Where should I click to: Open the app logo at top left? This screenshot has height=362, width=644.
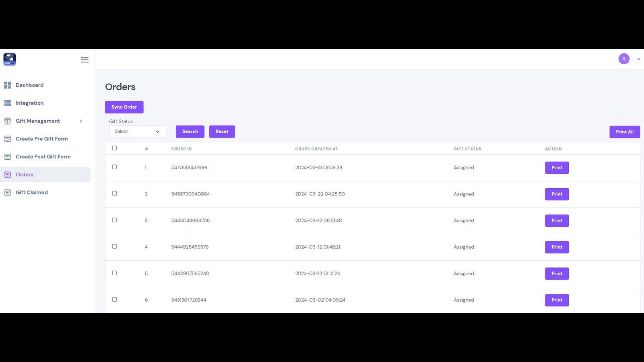click(x=9, y=59)
